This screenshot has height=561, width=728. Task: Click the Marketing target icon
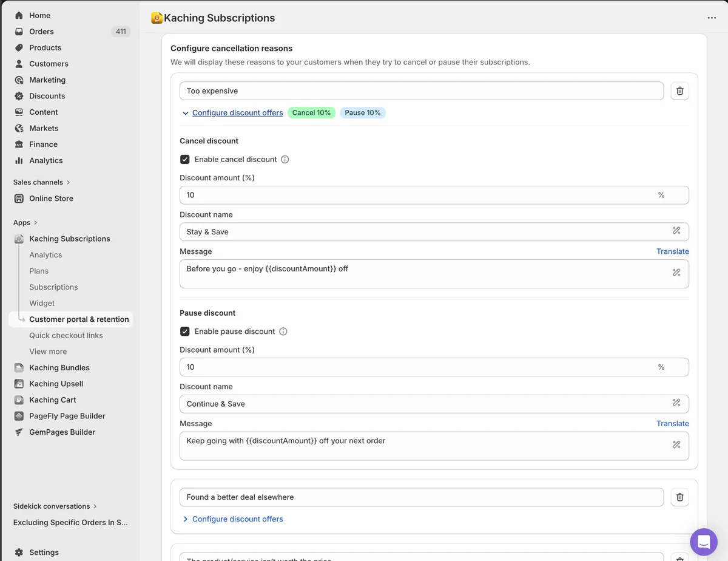tap(19, 80)
